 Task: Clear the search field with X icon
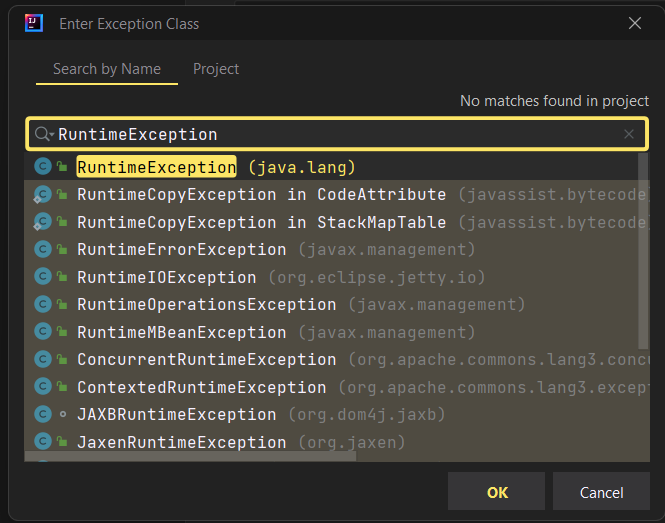tap(629, 134)
